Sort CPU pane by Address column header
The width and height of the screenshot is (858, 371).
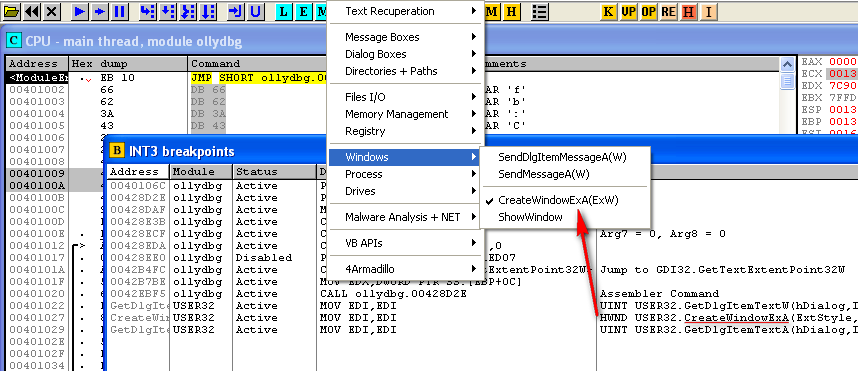[37, 63]
